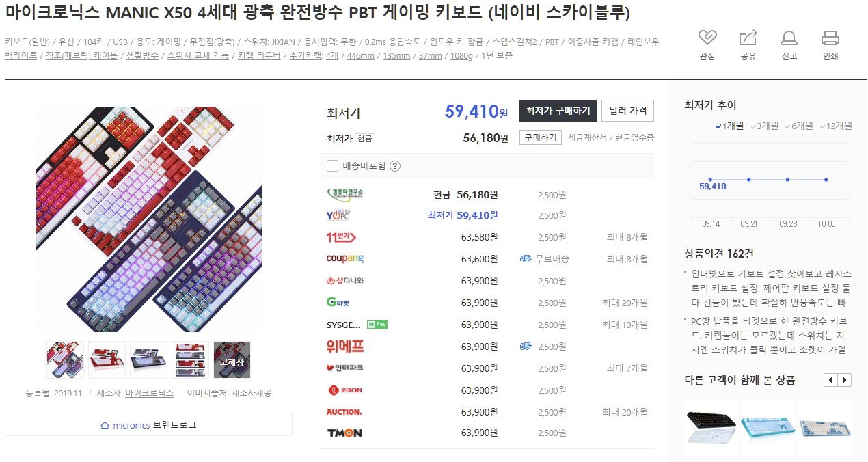The width and height of the screenshot is (868, 462).
Task: Click the 신고 report bell icon
Action: [789, 38]
